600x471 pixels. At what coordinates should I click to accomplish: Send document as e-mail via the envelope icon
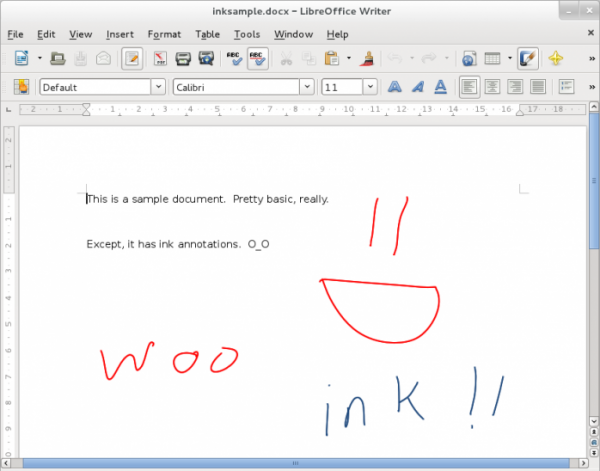click(x=103, y=59)
